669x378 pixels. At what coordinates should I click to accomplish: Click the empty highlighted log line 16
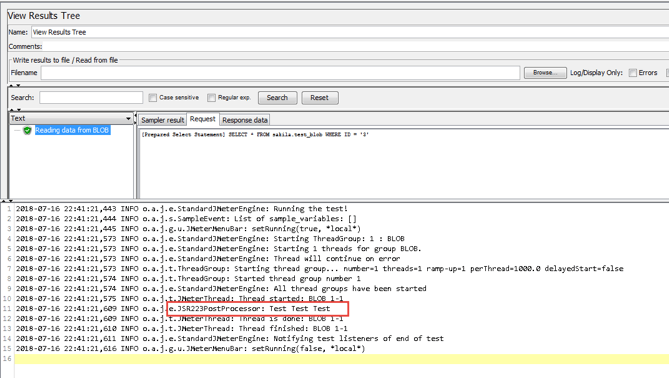[341, 359]
